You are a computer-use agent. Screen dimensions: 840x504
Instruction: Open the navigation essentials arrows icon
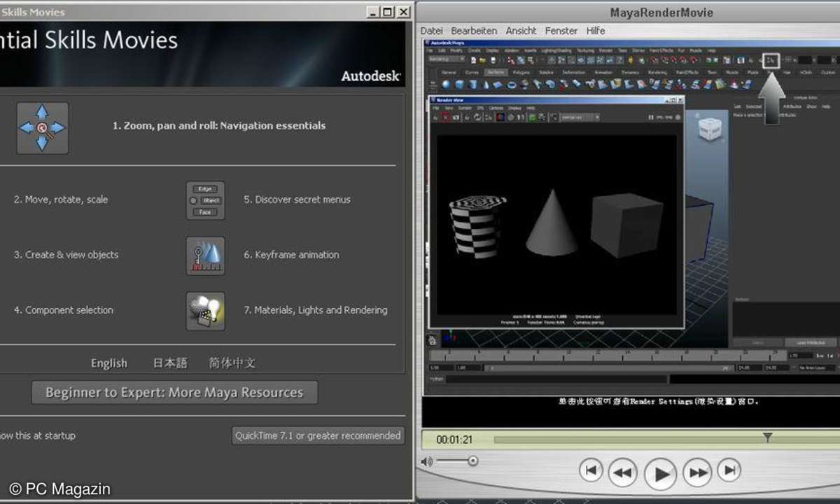click(43, 128)
